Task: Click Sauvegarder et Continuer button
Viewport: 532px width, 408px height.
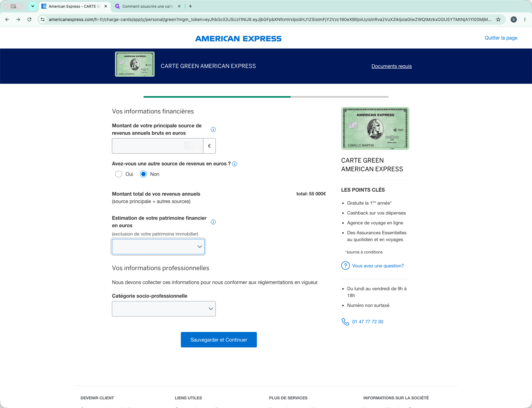Action: point(219,340)
